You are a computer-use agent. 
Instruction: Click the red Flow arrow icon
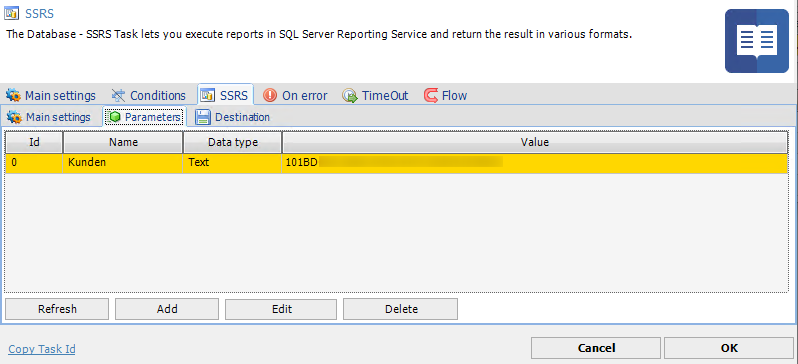pyautogui.click(x=431, y=95)
